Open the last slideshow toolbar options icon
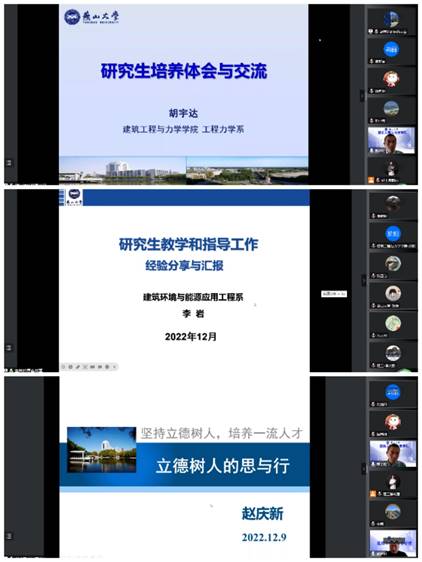Image resolution: width=422 pixels, height=562 pixels. (114, 367)
